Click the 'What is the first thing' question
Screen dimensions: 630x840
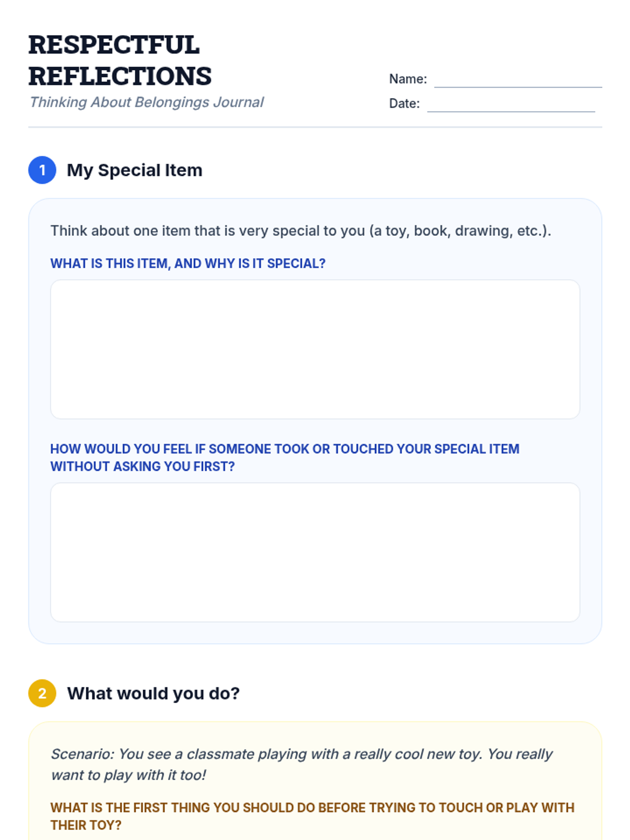click(x=312, y=816)
